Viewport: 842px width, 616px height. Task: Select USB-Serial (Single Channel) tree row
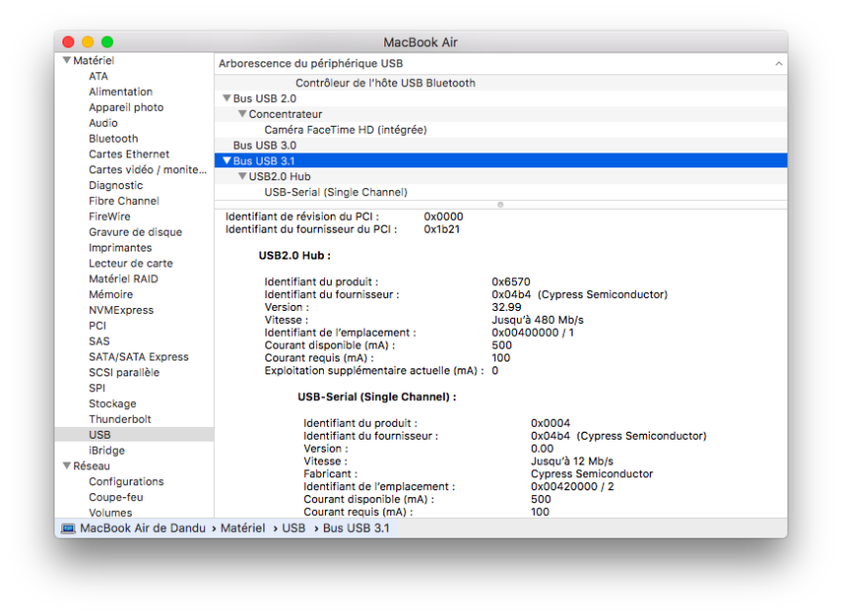(501, 192)
